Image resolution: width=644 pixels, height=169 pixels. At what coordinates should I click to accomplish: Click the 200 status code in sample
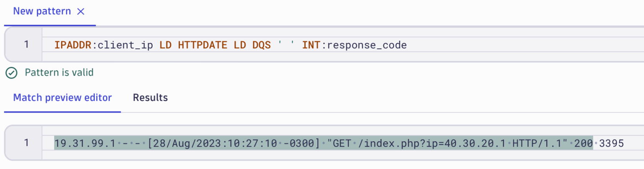[x=584, y=144]
